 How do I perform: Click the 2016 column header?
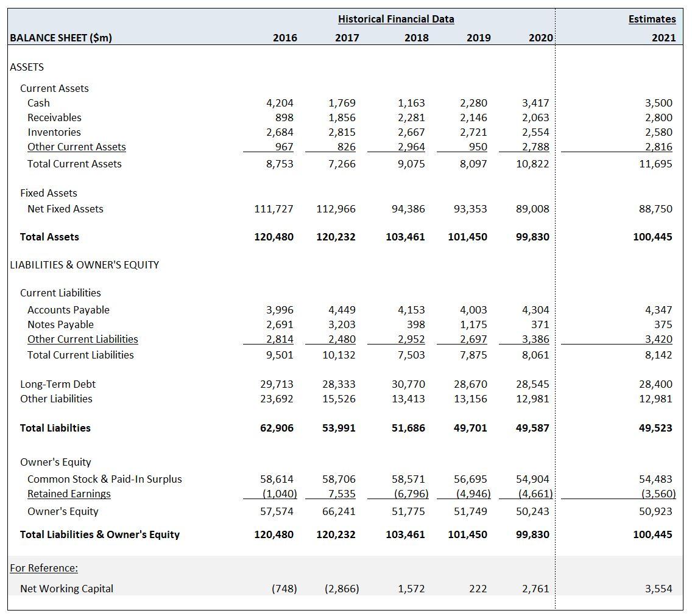286,38
